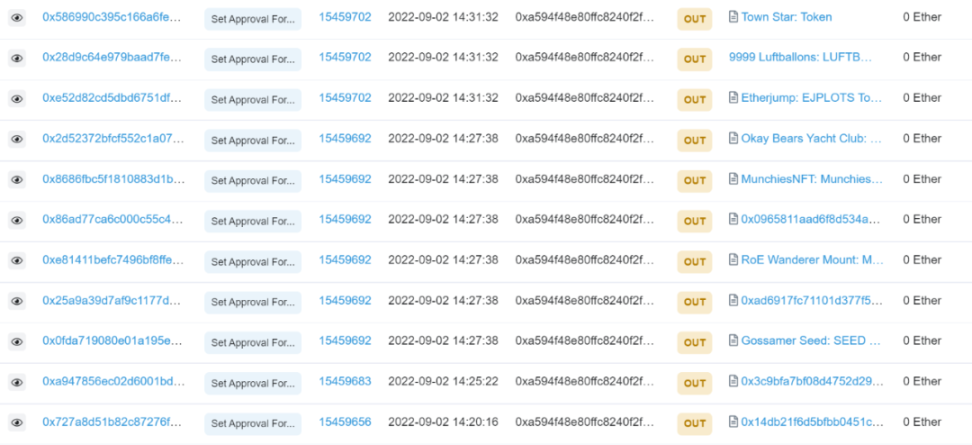Viewport: 972px width, 445px height.
Task: Open Gossamer Seed: SEED contract link
Action: click(811, 341)
